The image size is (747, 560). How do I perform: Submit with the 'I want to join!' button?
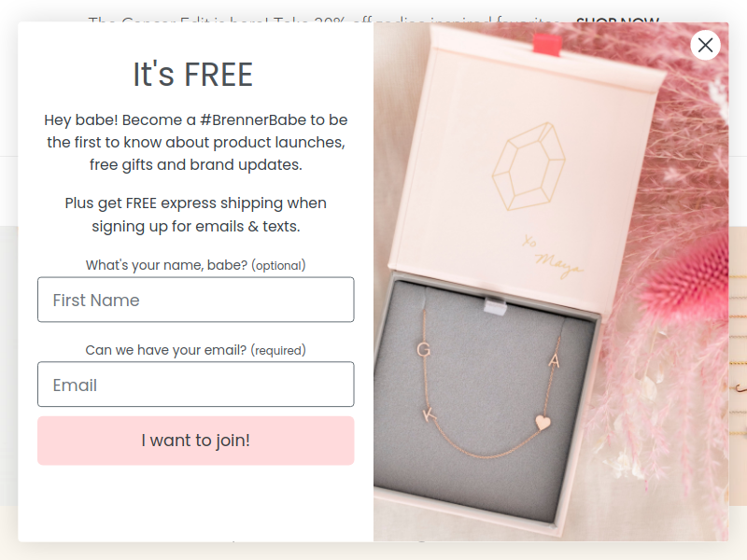pyautogui.click(x=196, y=441)
